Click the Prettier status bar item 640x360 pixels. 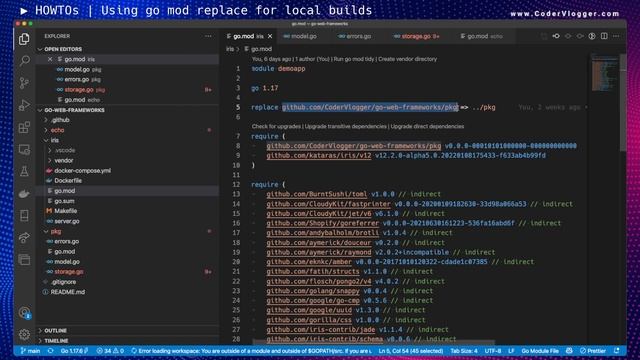tap(593, 351)
